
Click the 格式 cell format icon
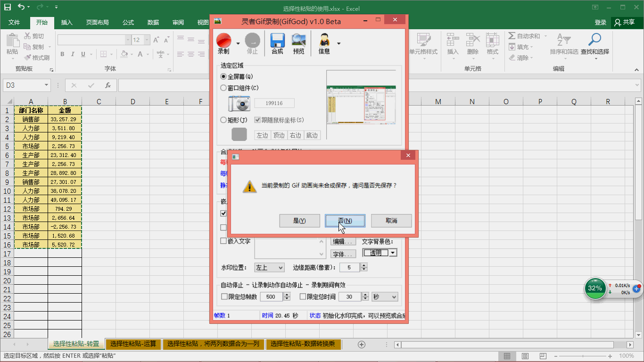(x=493, y=40)
